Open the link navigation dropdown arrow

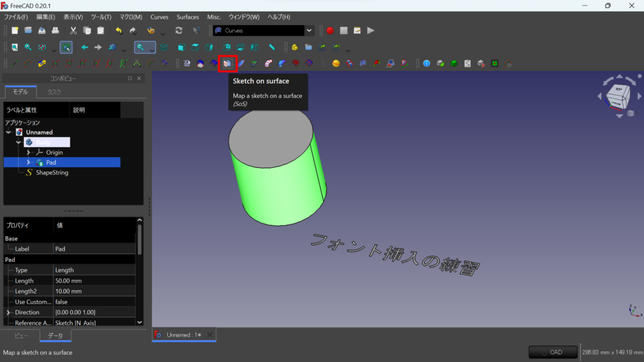[124, 50]
